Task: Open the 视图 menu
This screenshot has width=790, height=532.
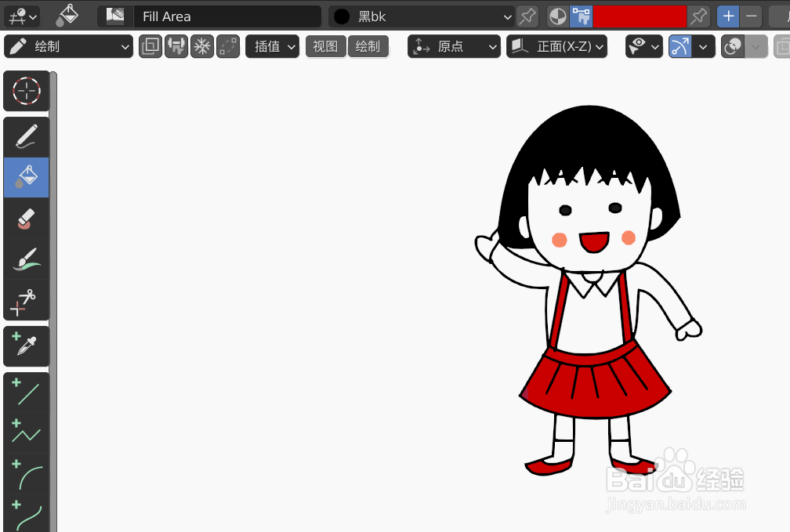Action: (325, 46)
